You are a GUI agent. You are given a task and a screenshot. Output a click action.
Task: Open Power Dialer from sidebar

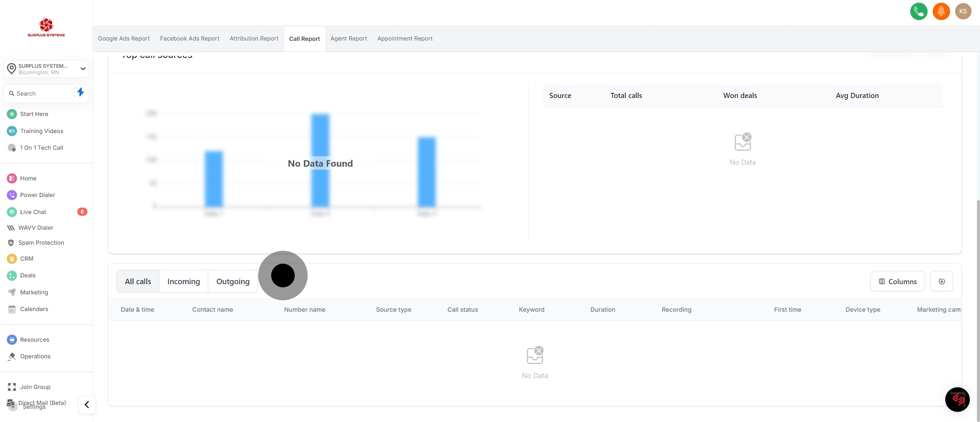click(x=37, y=195)
